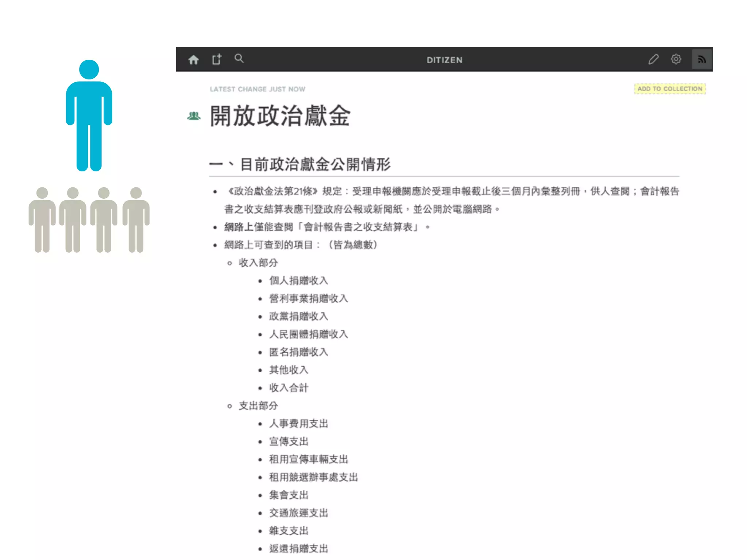Click the pencil edit icon
Image resolution: width=747 pixels, height=560 pixels.
click(653, 59)
